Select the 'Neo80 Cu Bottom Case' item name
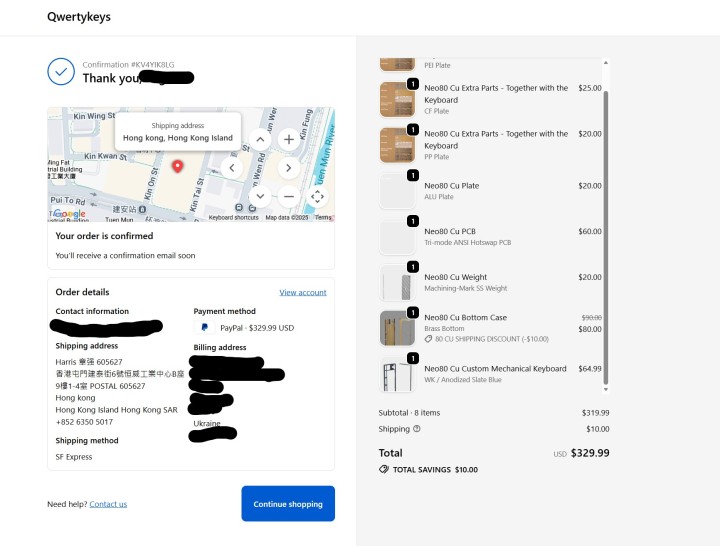 pyautogui.click(x=466, y=317)
